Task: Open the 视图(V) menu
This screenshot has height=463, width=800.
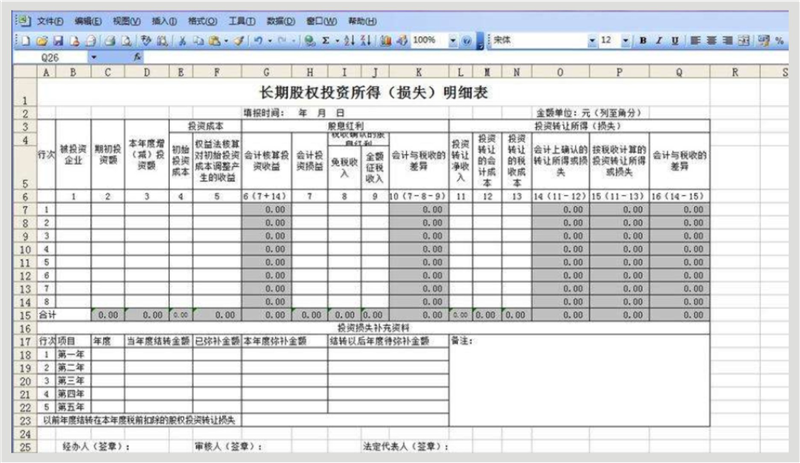Action: pyautogui.click(x=127, y=21)
